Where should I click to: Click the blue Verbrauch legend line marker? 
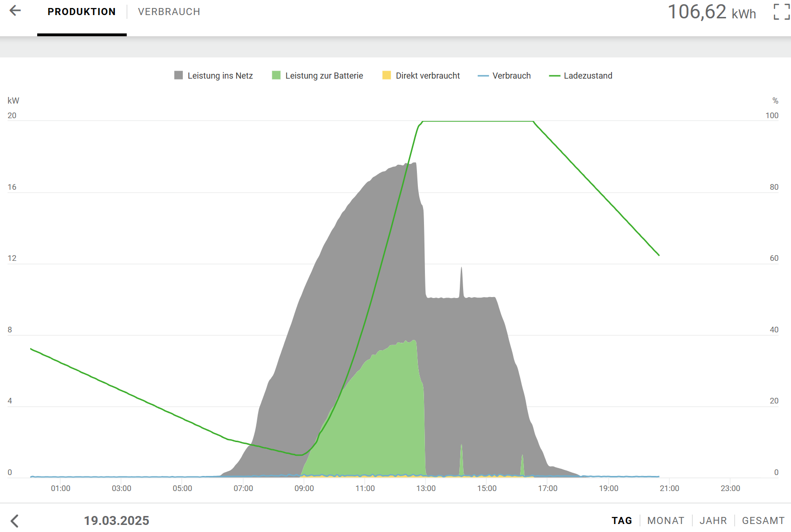[x=483, y=76]
